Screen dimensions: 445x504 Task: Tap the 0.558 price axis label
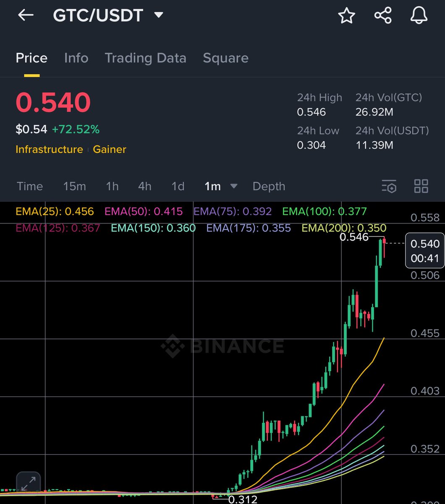pyautogui.click(x=425, y=218)
